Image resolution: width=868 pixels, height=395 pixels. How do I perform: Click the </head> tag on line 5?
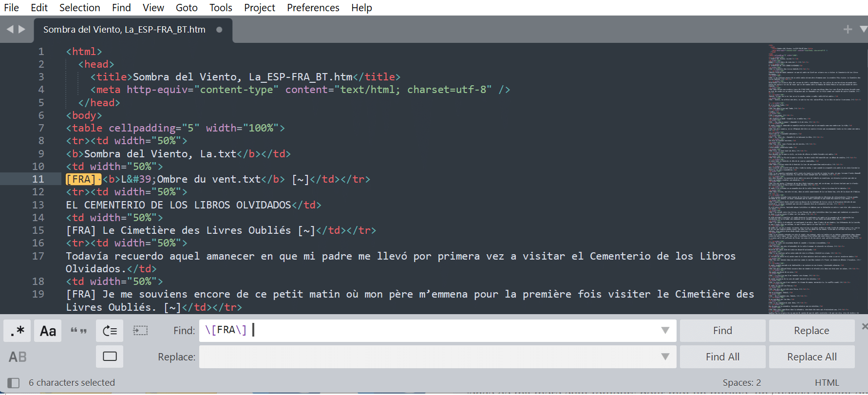[x=99, y=103]
